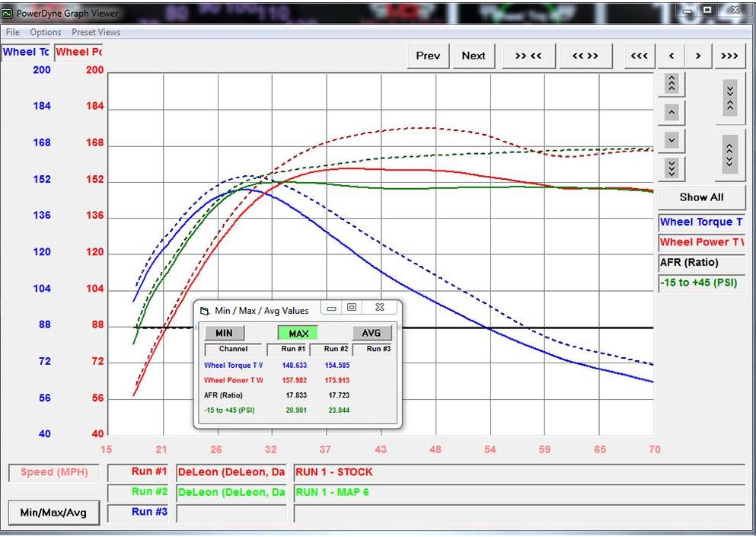
Task: Click the green MAX button in values popup
Action: [x=298, y=333]
